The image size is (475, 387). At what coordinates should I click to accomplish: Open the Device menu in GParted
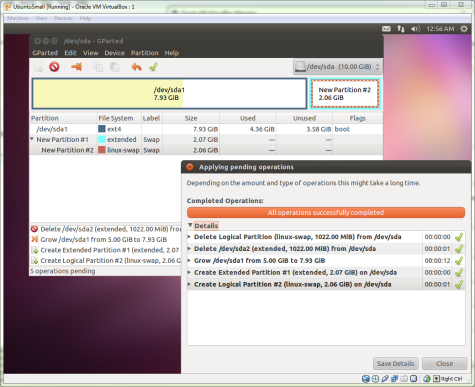click(114, 53)
